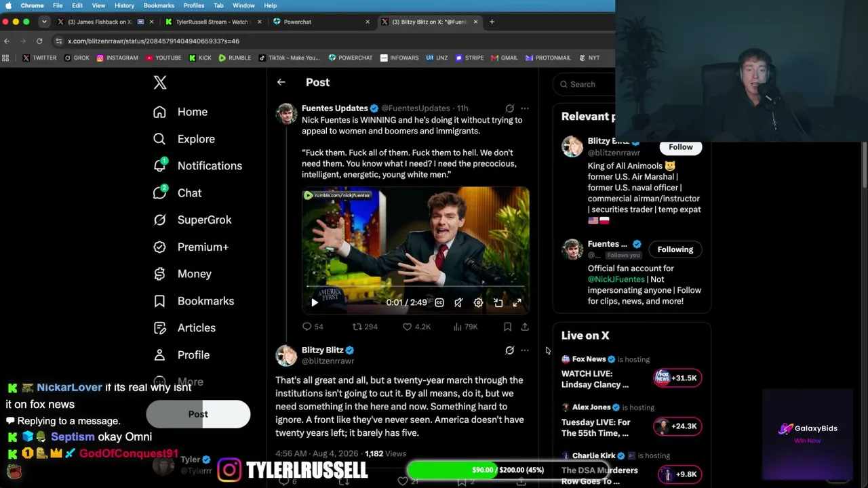The image size is (868, 488).
Task: Open the Chrome History menu
Action: [124, 5]
